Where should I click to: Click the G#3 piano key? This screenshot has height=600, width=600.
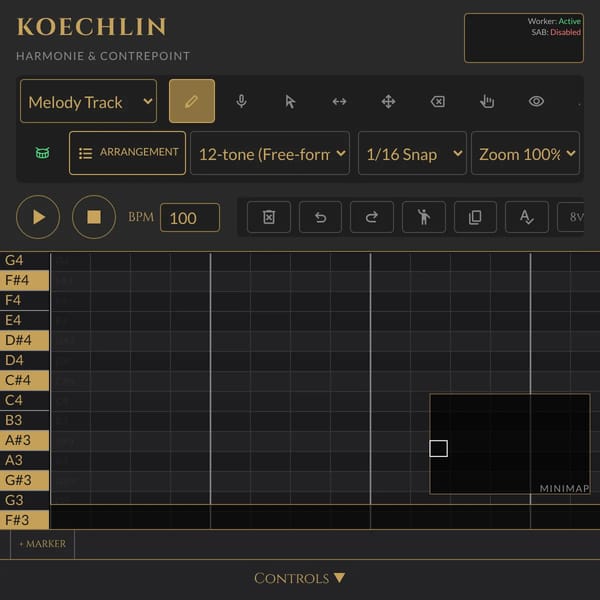(x=24, y=480)
